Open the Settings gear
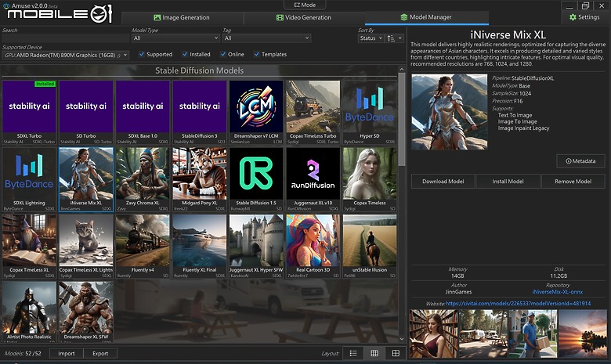Screen dimensions: 611x364 (584, 17)
